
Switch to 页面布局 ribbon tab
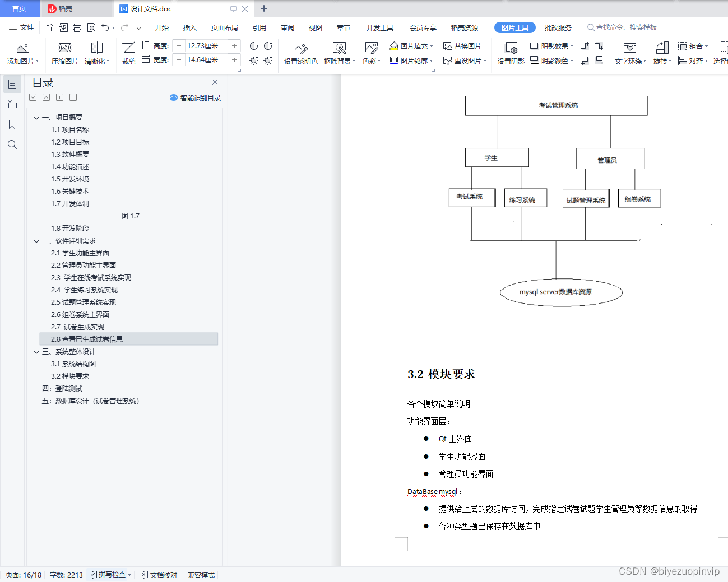[x=225, y=27]
